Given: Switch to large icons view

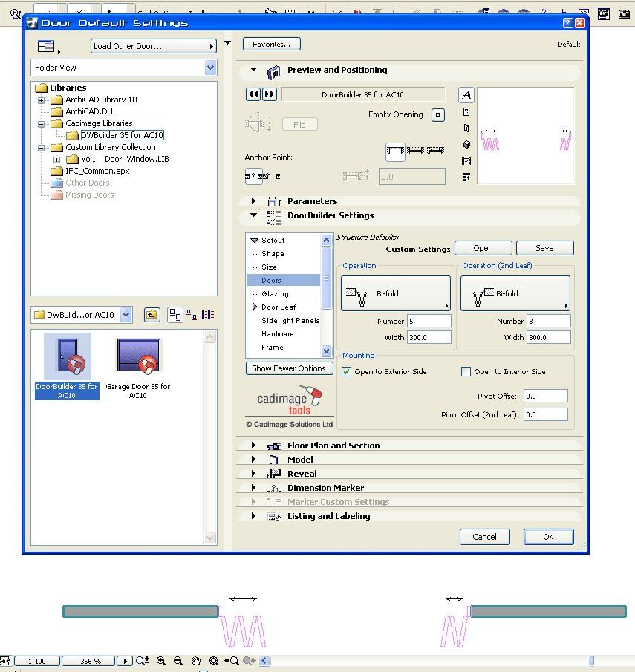Looking at the screenshot, I should pos(175,315).
